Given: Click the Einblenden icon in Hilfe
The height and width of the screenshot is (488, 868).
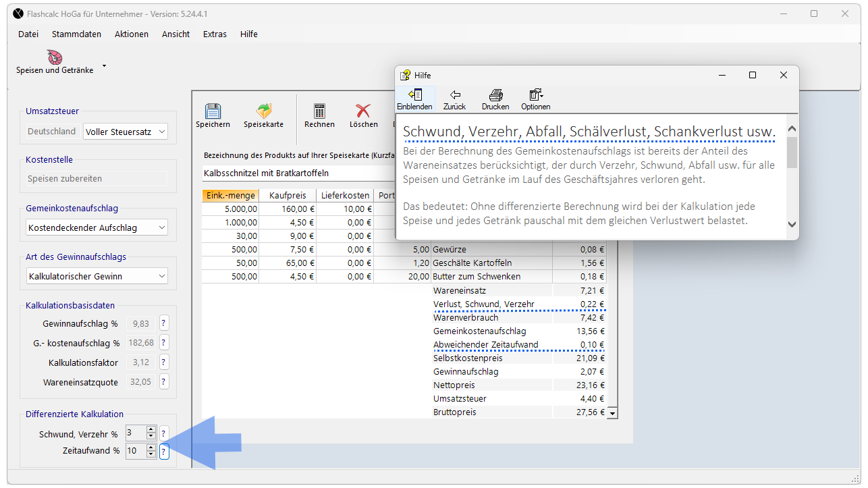Looking at the screenshot, I should [414, 95].
